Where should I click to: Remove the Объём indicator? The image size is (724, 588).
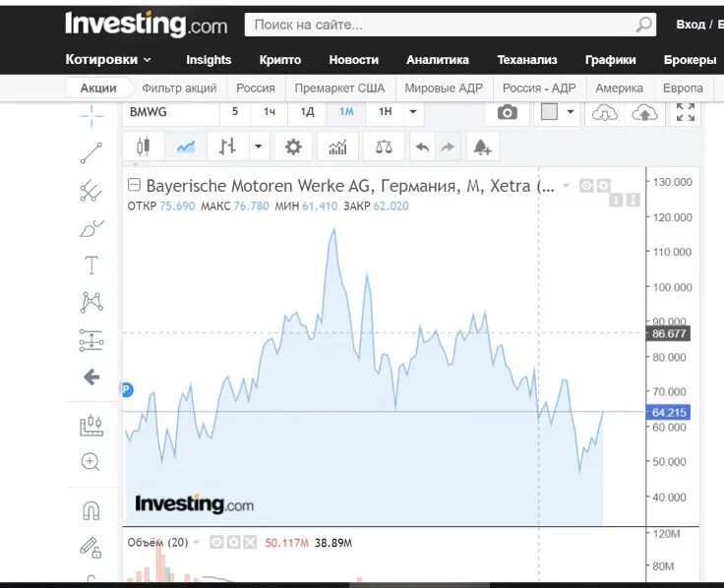[250, 542]
